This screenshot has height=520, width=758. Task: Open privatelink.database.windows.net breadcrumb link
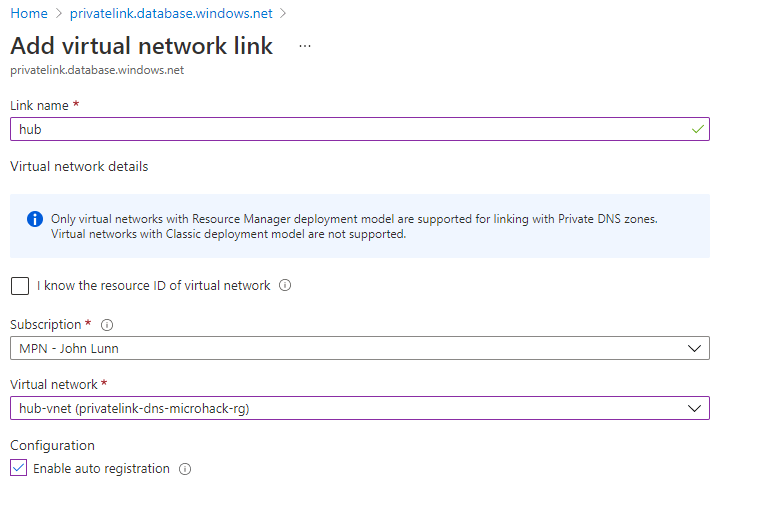[x=171, y=14]
